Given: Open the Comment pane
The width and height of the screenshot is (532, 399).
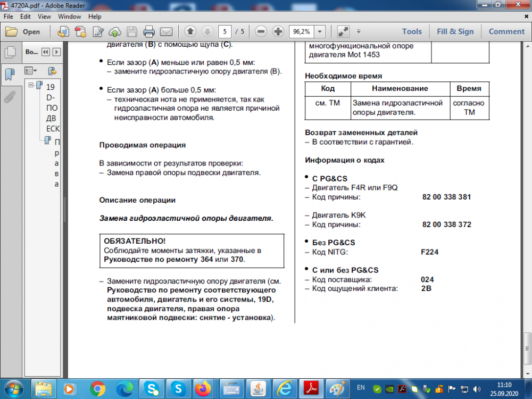Looking at the screenshot, I should tap(506, 31).
